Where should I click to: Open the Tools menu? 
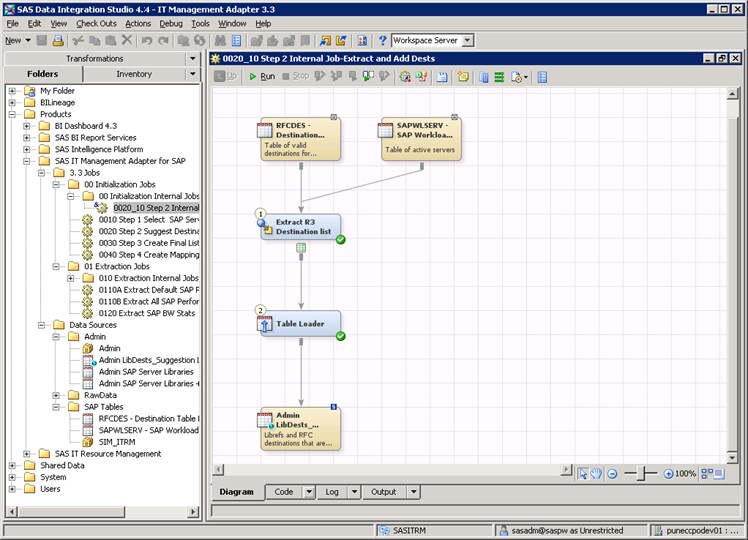pos(200,23)
